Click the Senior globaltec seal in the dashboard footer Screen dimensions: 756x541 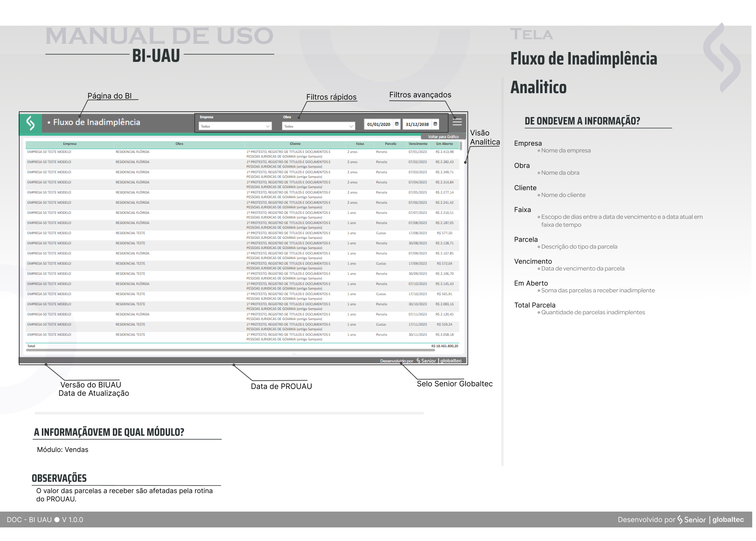(439, 361)
